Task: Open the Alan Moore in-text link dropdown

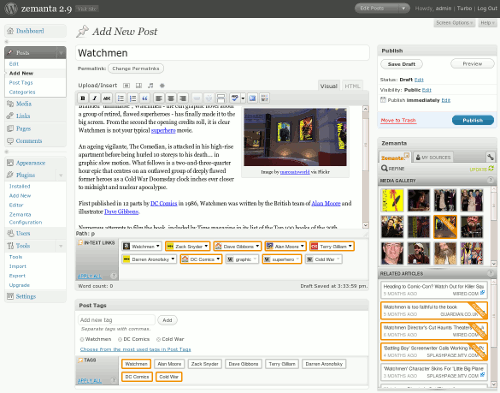Action: (x=302, y=246)
